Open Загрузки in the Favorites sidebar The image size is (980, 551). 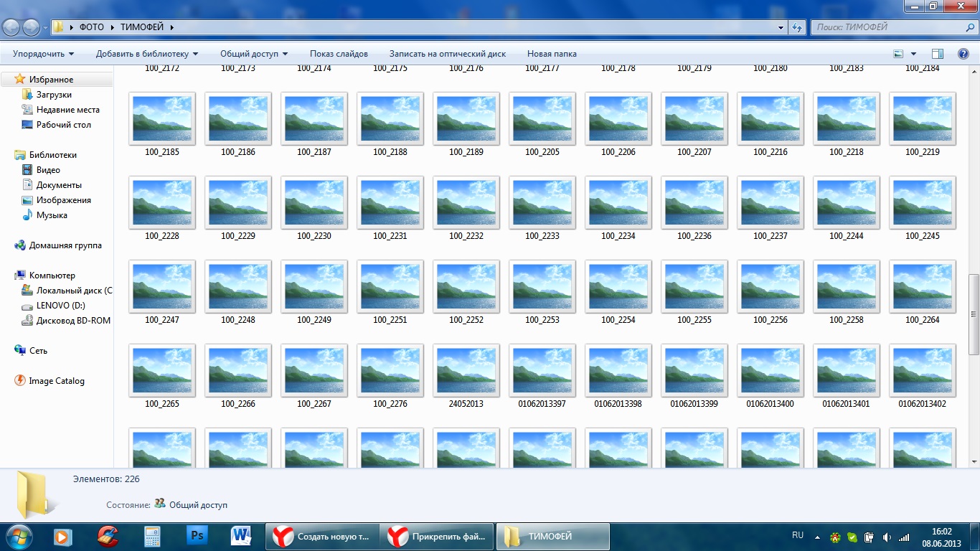point(54,95)
